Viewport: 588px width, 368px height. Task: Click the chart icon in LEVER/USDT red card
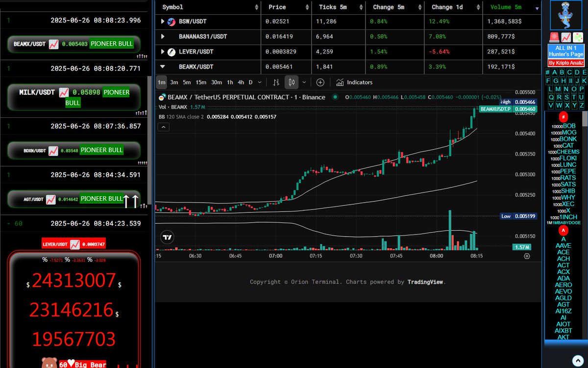(x=75, y=244)
